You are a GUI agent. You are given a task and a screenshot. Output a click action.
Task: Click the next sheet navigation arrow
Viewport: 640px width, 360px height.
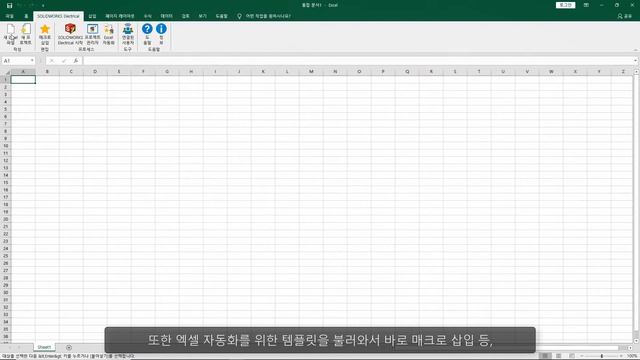tap(19, 347)
